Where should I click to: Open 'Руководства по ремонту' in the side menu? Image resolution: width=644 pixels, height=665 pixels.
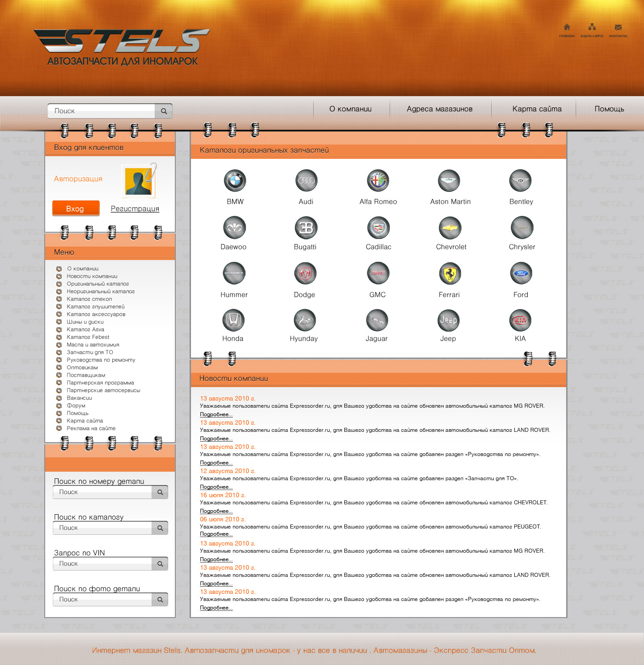pyautogui.click(x=101, y=360)
